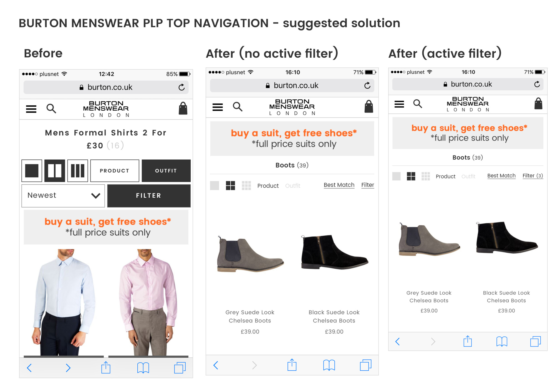Open hamburger menu in no-active-filter mockup
This screenshot has height=392, width=555.
click(x=218, y=107)
